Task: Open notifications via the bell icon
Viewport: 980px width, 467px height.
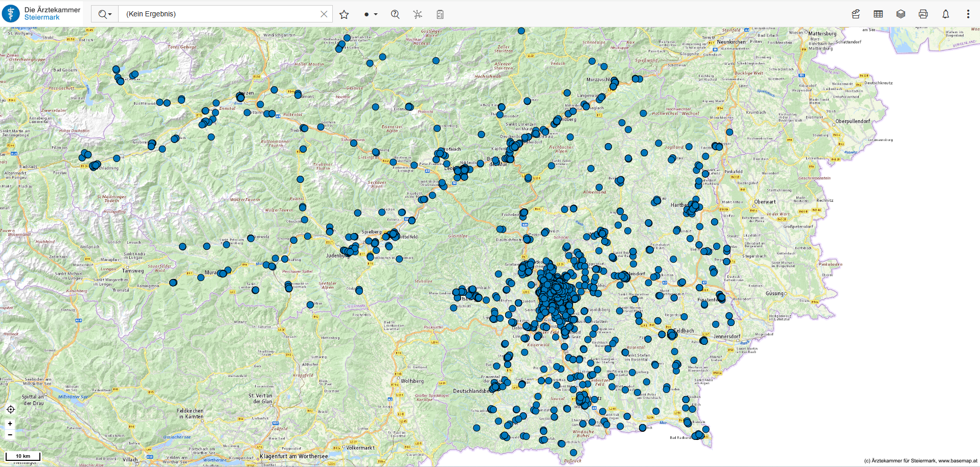Action: [946, 14]
